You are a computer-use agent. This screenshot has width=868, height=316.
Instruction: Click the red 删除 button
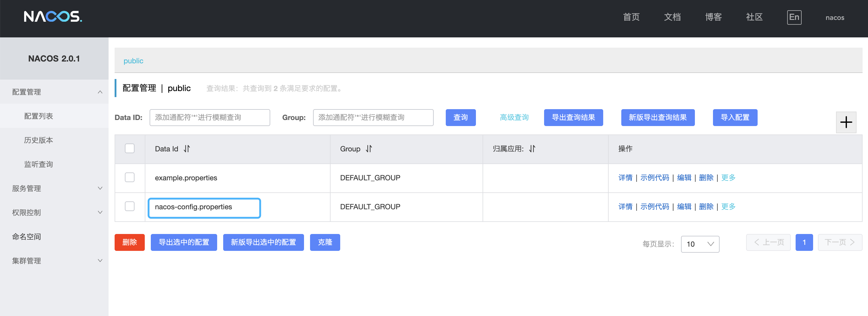pyautogui.click(x=129, y=242)
